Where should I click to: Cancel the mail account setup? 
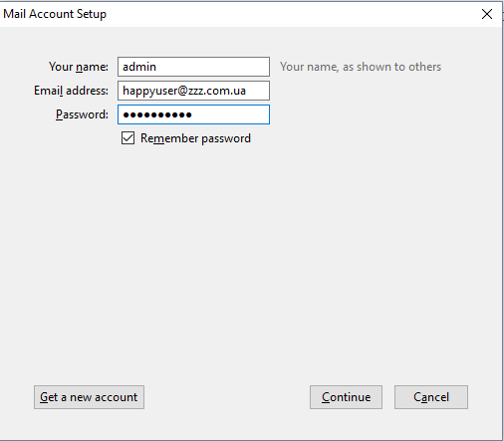click(x=431, y=397)
